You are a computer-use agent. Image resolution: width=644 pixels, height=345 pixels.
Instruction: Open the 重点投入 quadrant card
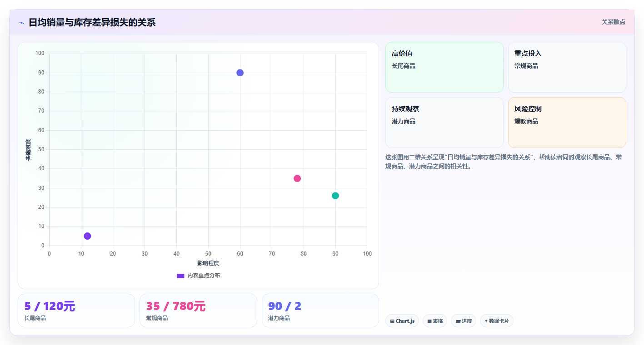pos(567,67)
